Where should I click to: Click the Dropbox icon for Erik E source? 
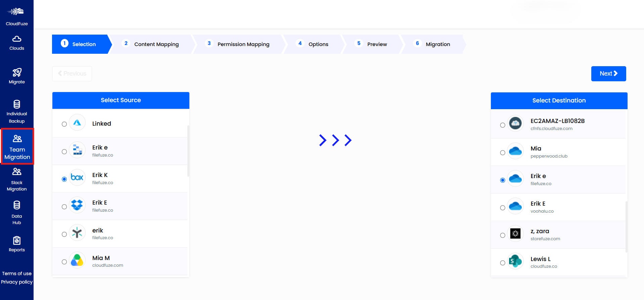tap(77, 205)
